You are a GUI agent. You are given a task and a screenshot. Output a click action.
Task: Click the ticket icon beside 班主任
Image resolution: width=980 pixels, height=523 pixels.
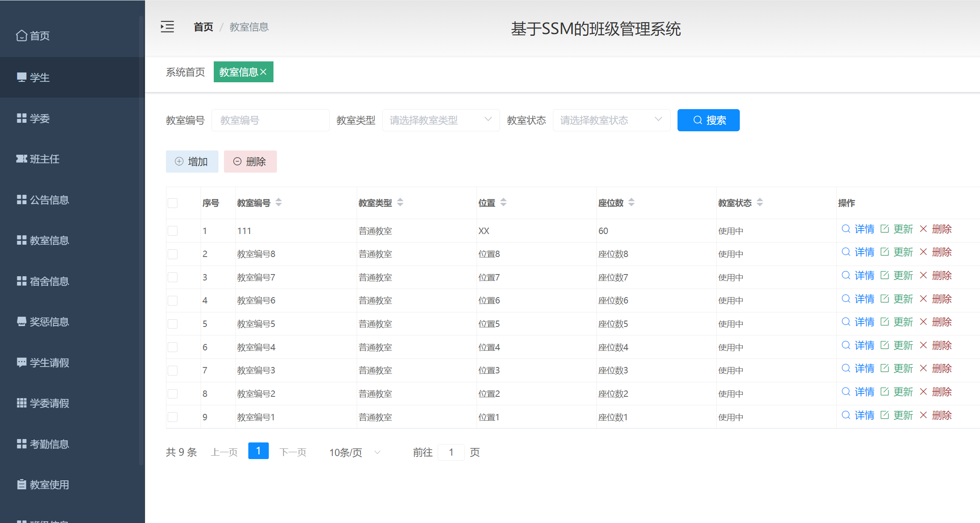tap(21, 159)
